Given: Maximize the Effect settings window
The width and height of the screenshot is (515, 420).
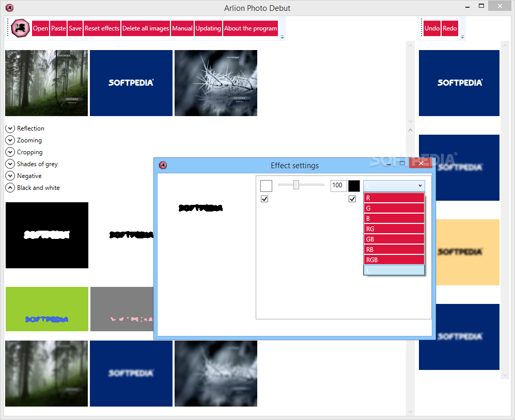Looking at the screenshot, I should (x=402, y=163).
